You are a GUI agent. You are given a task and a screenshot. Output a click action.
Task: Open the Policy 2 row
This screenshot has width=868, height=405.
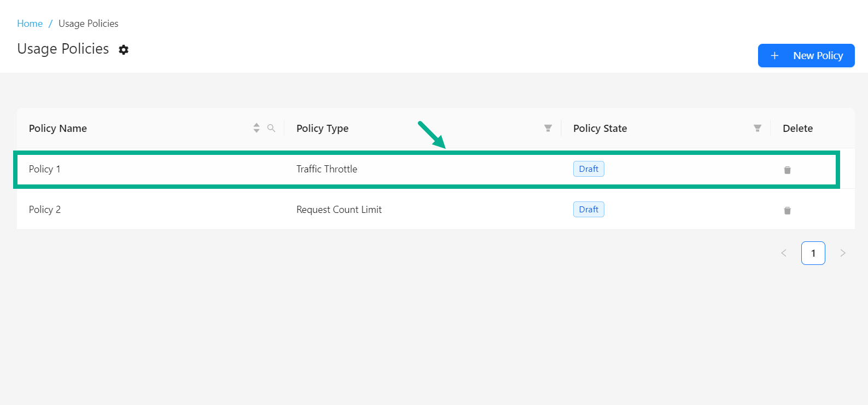tap(45, 210)
